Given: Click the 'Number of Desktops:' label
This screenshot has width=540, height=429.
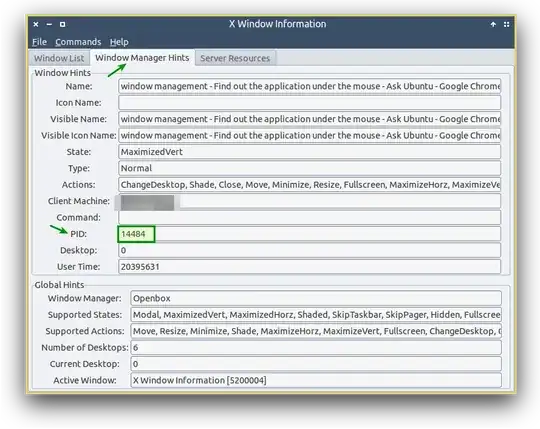Looking at the screenshot, I should 85,348.
